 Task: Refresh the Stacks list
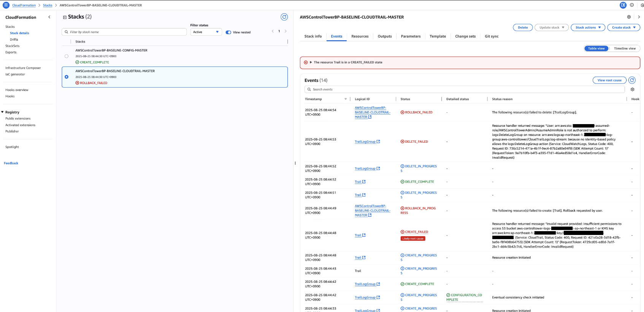[x=284, y=17]
